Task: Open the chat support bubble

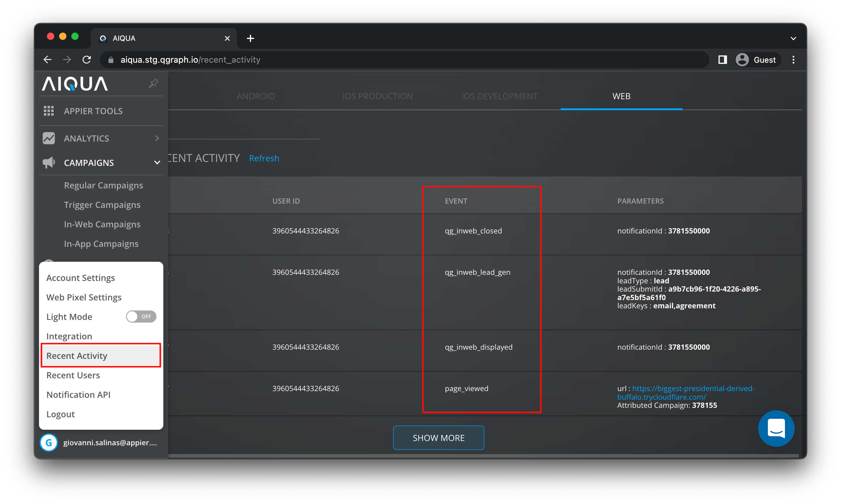Action: coord(776,428)
